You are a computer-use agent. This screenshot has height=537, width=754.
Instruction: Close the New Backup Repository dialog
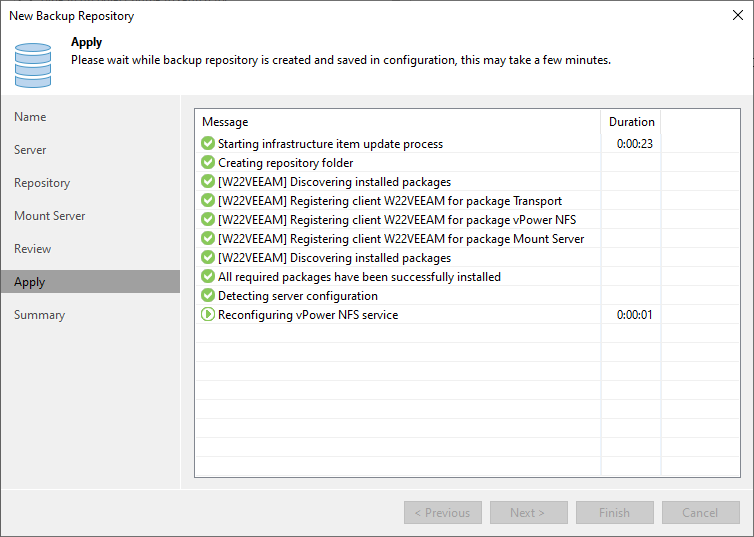738,15
